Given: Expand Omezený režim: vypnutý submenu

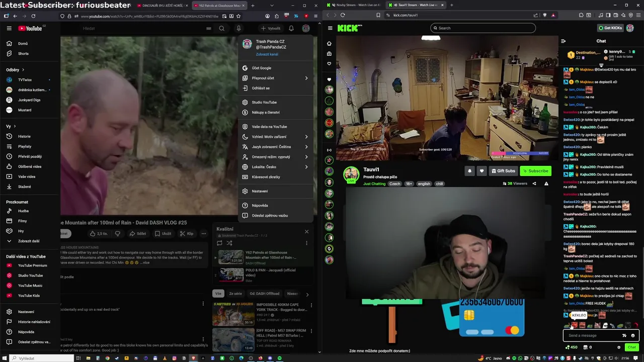Looking at the screenshot, I should click(275, 157).
